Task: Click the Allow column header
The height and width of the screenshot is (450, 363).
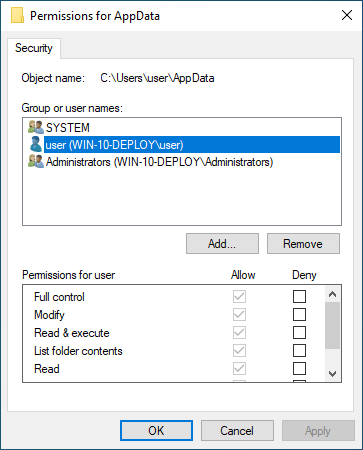Action: 243,275
